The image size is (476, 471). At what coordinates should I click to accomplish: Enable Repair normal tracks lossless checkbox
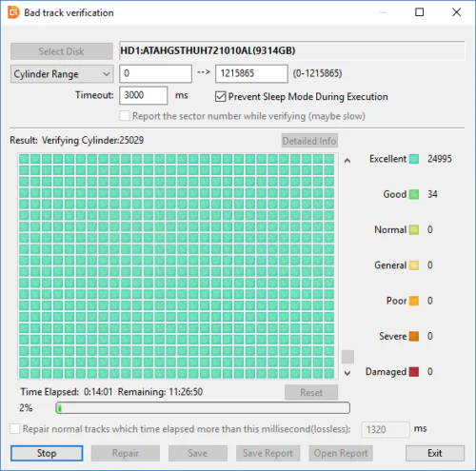15,429
